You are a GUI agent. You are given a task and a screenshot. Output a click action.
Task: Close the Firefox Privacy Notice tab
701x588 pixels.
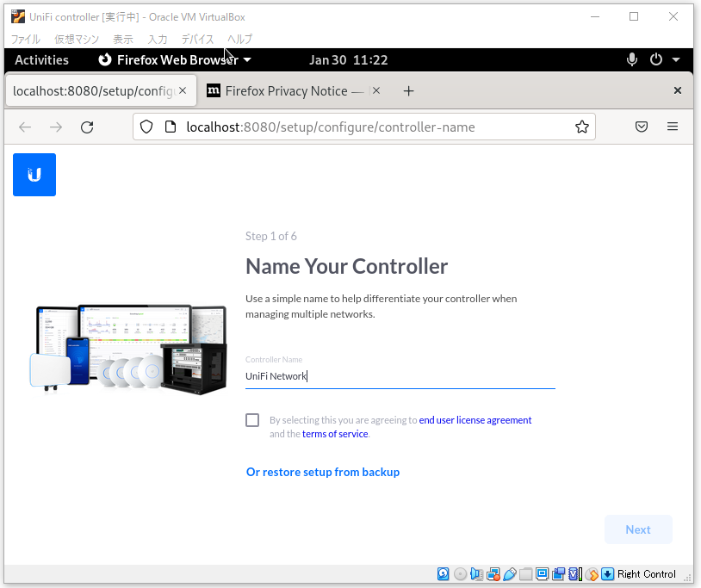(x=376, y=90)
